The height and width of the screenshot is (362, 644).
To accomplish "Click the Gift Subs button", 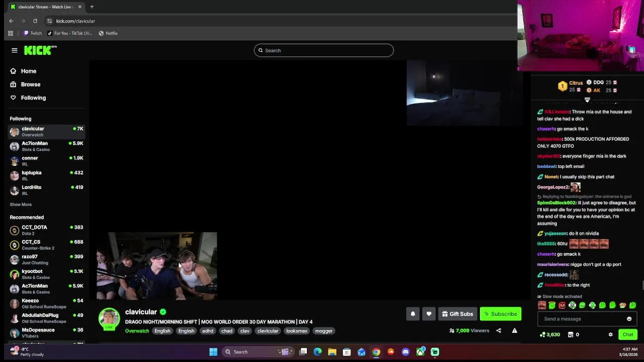I will [457, 314].
